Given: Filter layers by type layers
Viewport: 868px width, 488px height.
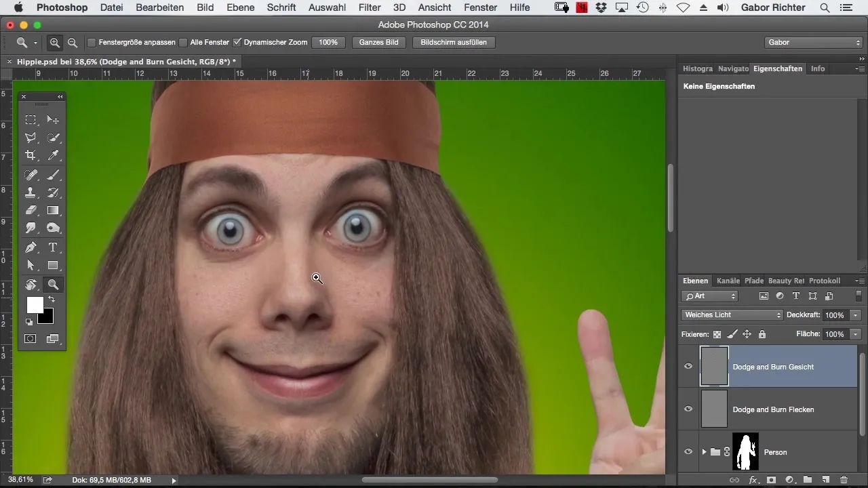Looking at the screenshot, I should pos(796,296).
